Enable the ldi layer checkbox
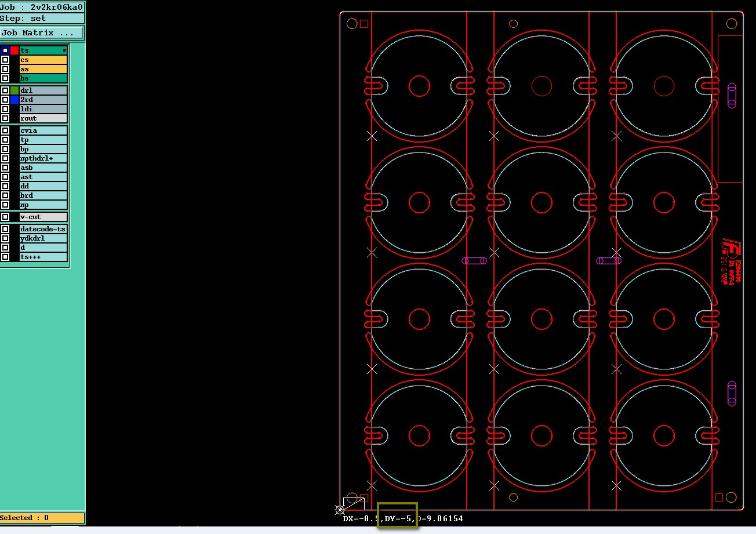Image resolution: width=756 pixels, height=534 pixels. pyautogui.click(x=5, y=109)
